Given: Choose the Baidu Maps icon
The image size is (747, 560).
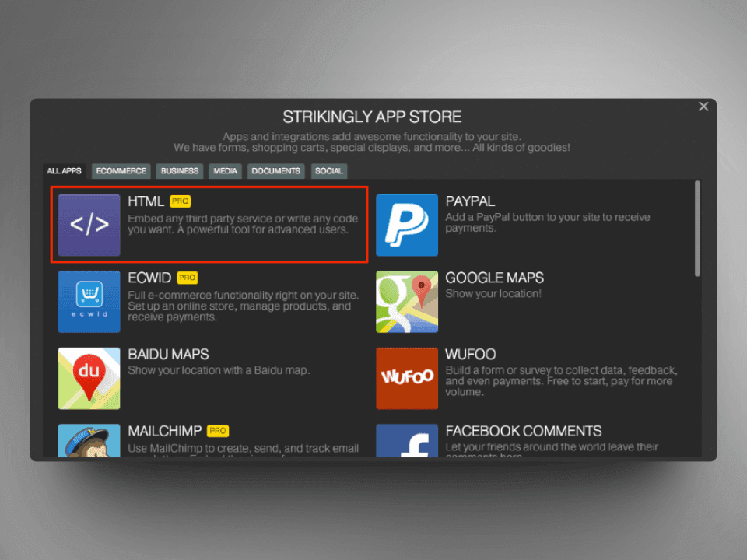Looking at the screenshot, I should [89, 378].
